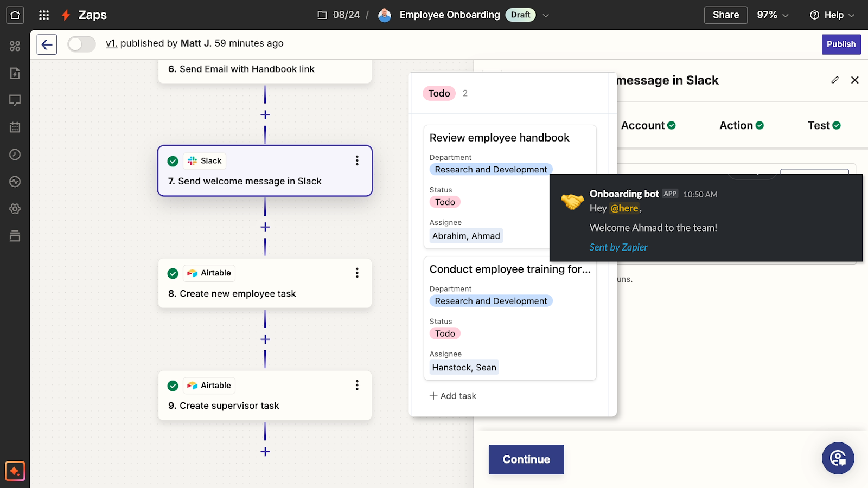The height and width of the screenshot is (488, 868).
Task: Toggle the Zap on/off switch
Action: (x=82, y=44)
